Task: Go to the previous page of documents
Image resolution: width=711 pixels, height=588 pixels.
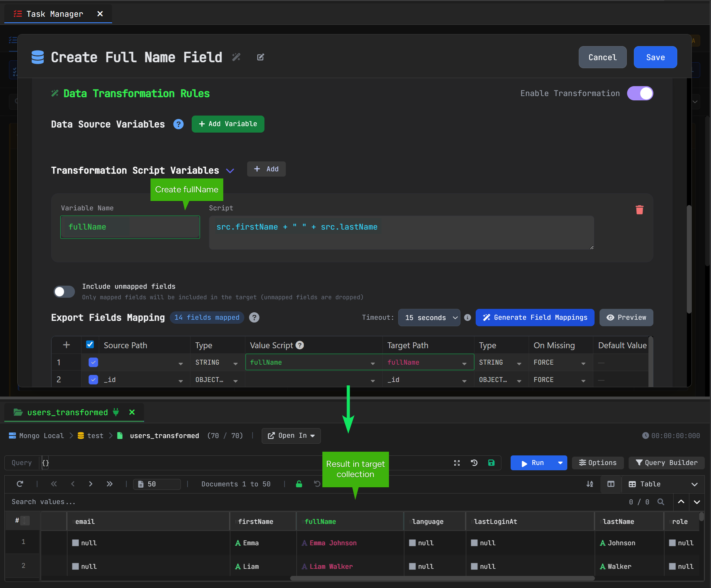Action: (x=72, y=484)
